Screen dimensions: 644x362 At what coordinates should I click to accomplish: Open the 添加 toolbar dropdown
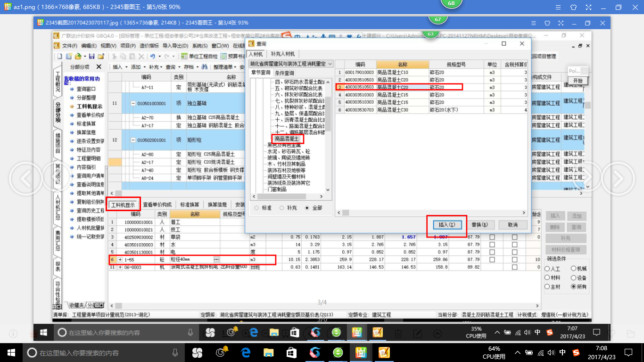coord(145,67)
